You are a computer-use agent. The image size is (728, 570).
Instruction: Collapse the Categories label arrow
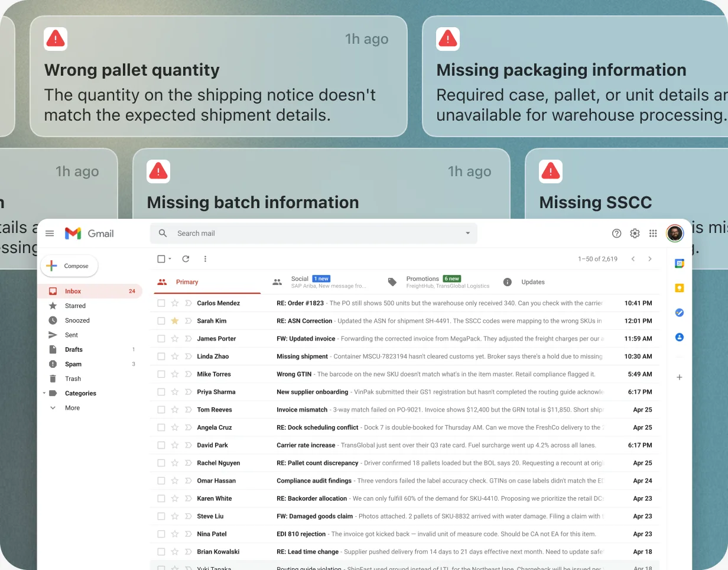(44, 393)
